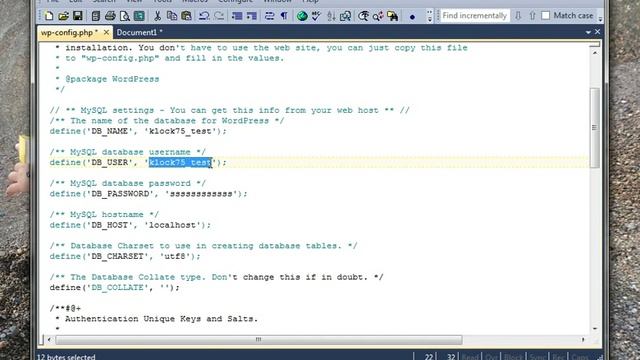
Task: Click 'Authentication Unique Keys and Salts' line
Action: tap(161, 319)
